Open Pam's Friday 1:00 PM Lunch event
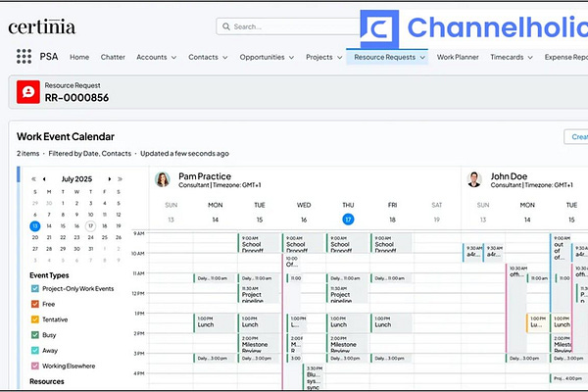Image resolution: width=588 pixels, height=392 pixels. point(392,322)
